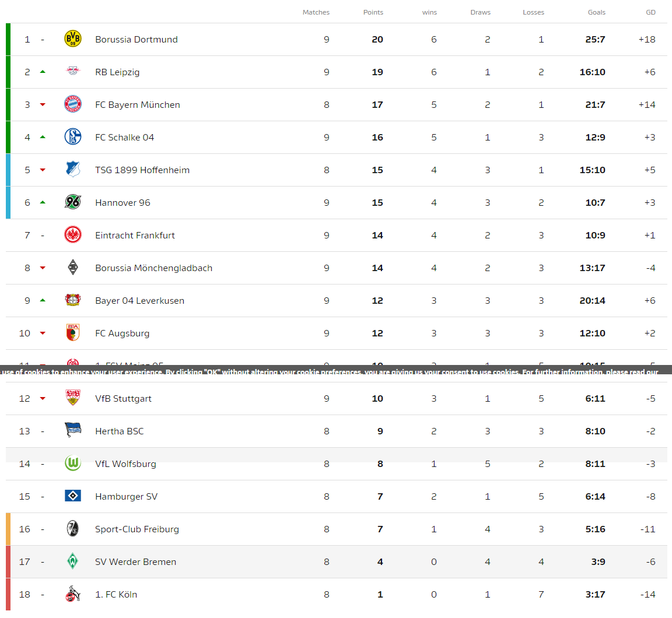This screenshot has height=618, width=672.
Task: Click the Goals column header
Action: click(x=597, y=12)
